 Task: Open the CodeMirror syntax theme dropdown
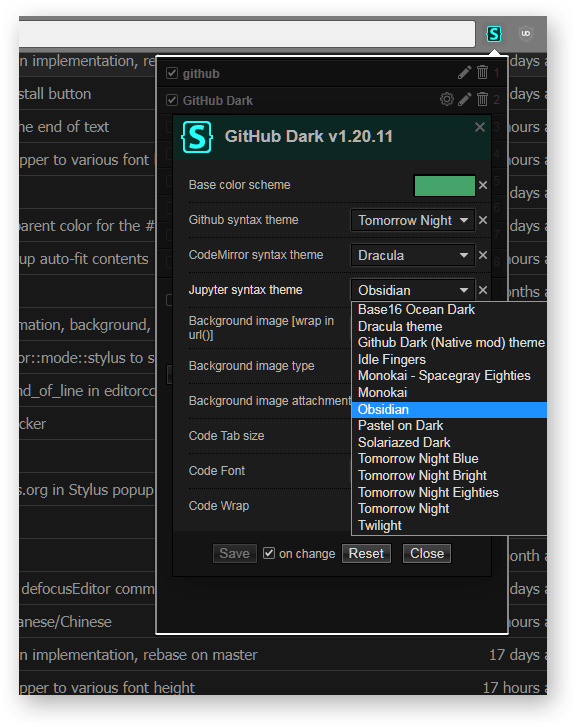coord(413,255)
